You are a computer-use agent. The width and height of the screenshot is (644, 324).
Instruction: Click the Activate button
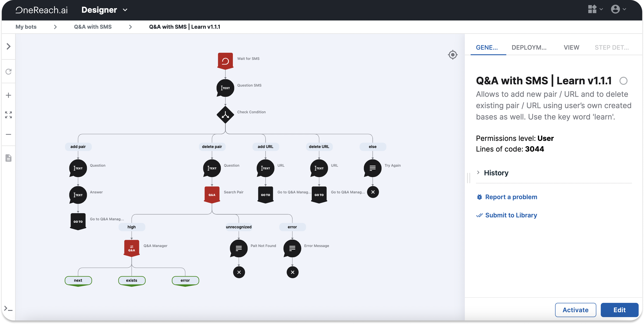coord(575,310)
